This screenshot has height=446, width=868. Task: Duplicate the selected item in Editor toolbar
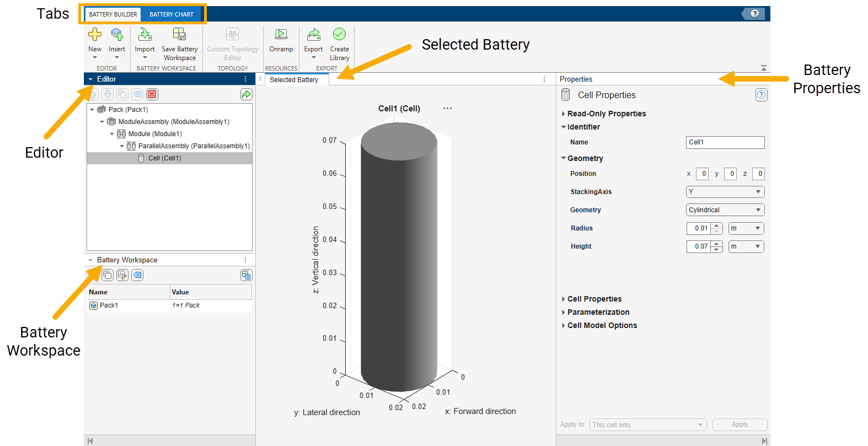click(x=122, y=94)
